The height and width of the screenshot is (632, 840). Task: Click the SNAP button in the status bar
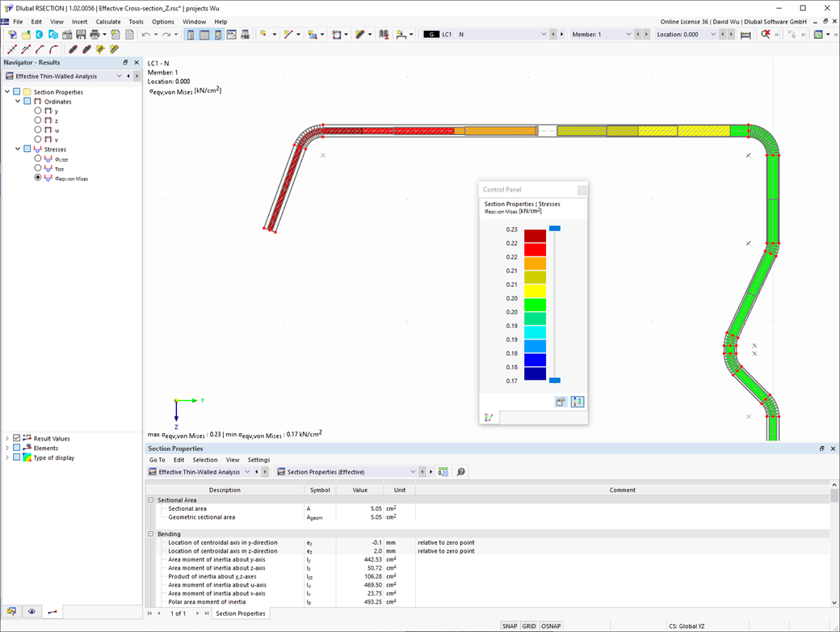click(x=510, y=626)
